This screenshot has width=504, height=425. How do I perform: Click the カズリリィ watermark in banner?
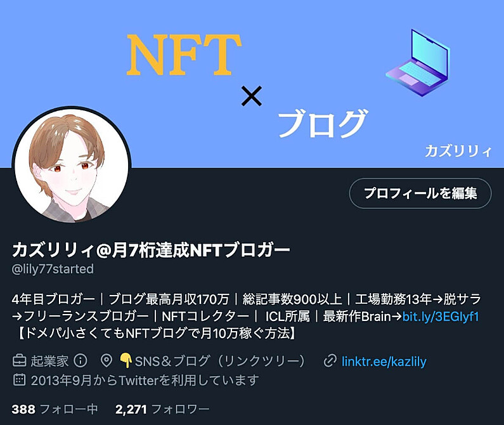pos(458,151)
